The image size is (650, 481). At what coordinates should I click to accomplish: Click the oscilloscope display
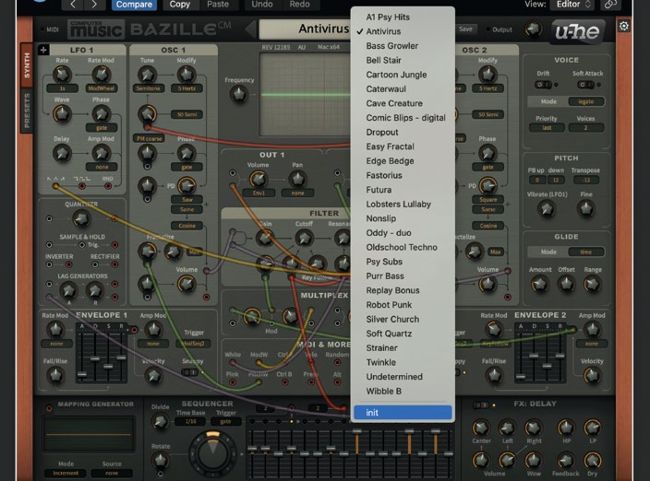[306, 95]
